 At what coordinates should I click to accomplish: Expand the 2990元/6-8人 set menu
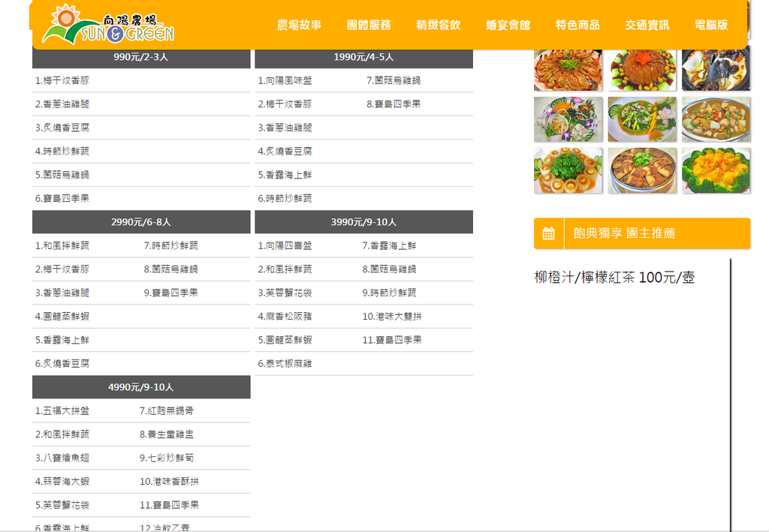(140, 221)
